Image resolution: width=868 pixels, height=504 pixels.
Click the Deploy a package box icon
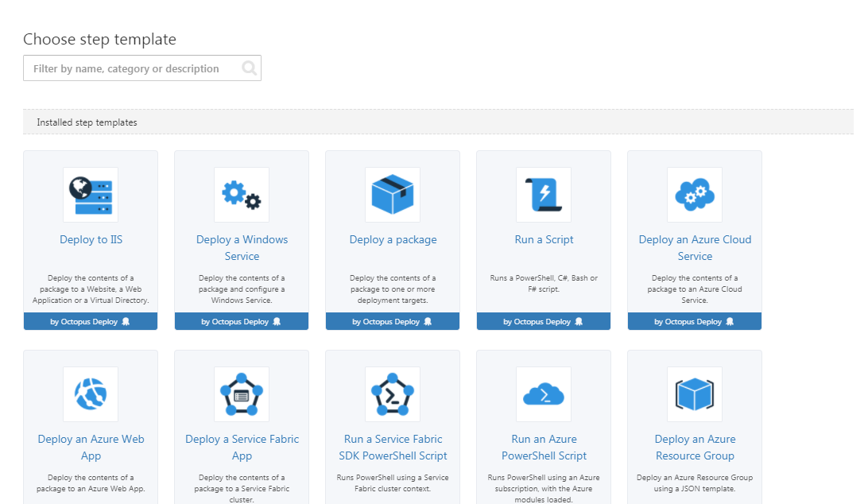coord(392,194)
